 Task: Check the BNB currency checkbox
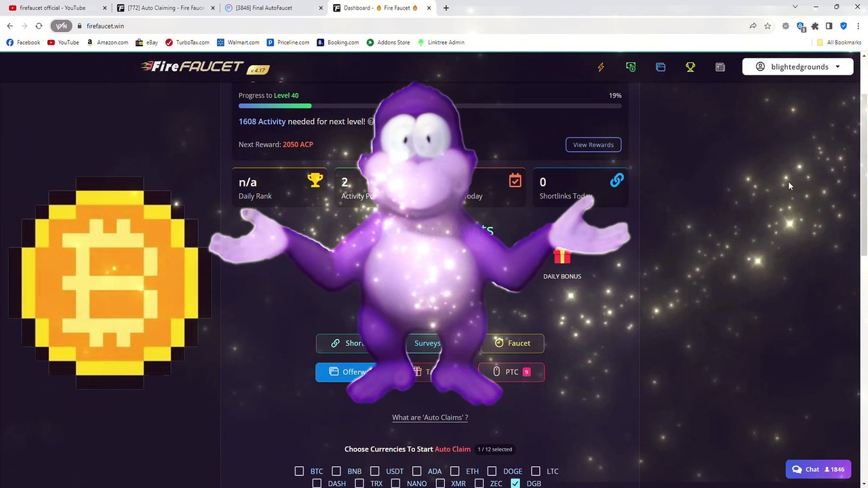336,471
